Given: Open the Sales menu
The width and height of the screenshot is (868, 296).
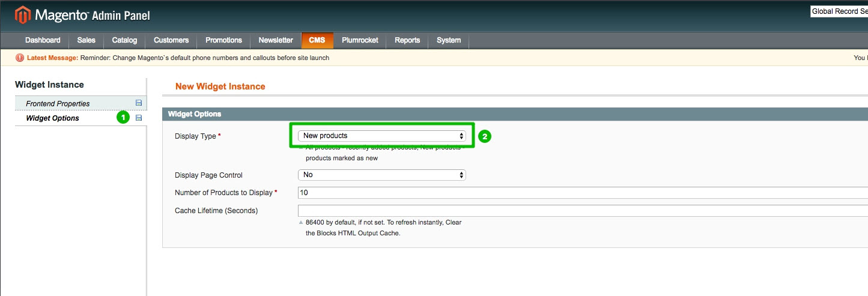Looking at the screenshot, I should [x=86, y=40].
